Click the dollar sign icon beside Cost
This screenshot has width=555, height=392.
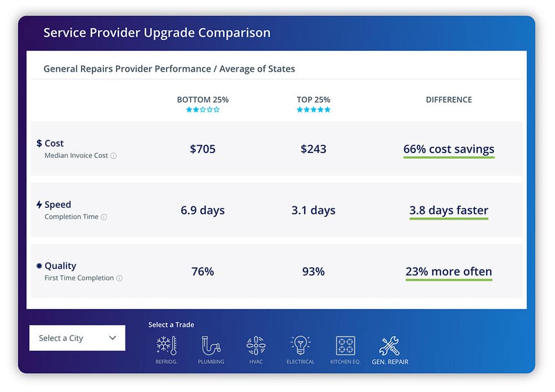(39, 143)
